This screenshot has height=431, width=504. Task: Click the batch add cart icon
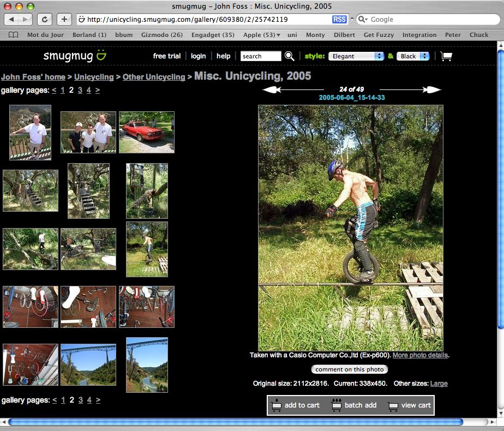[337, 405]
